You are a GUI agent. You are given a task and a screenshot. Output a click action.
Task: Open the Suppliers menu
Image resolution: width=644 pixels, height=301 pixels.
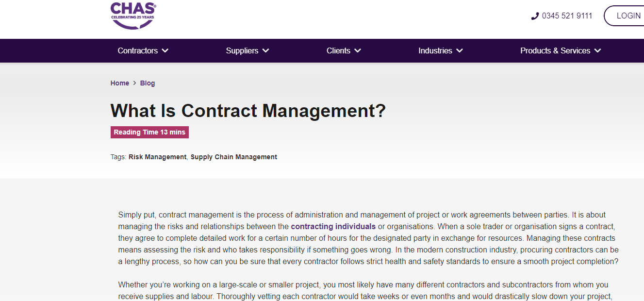pos(242,50)
